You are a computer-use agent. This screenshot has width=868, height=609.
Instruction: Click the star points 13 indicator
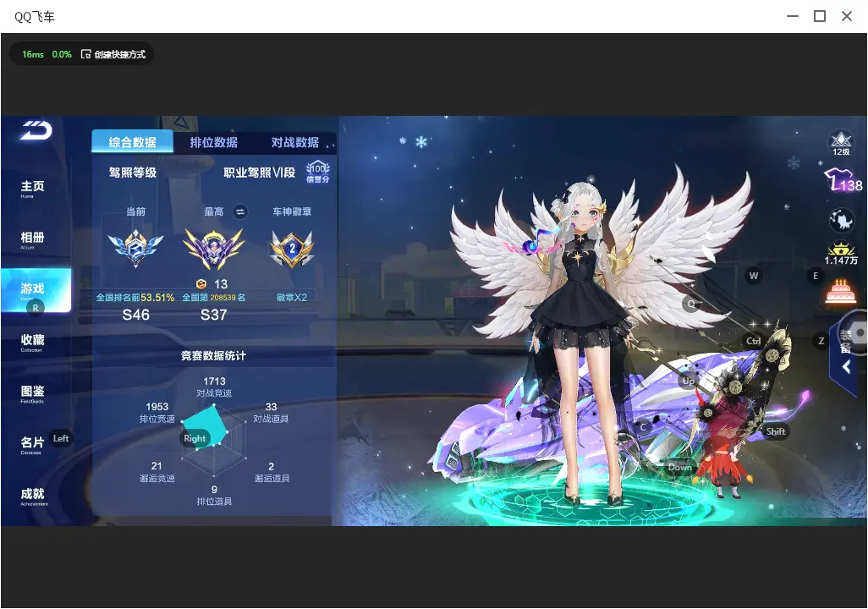click(212, 284)
